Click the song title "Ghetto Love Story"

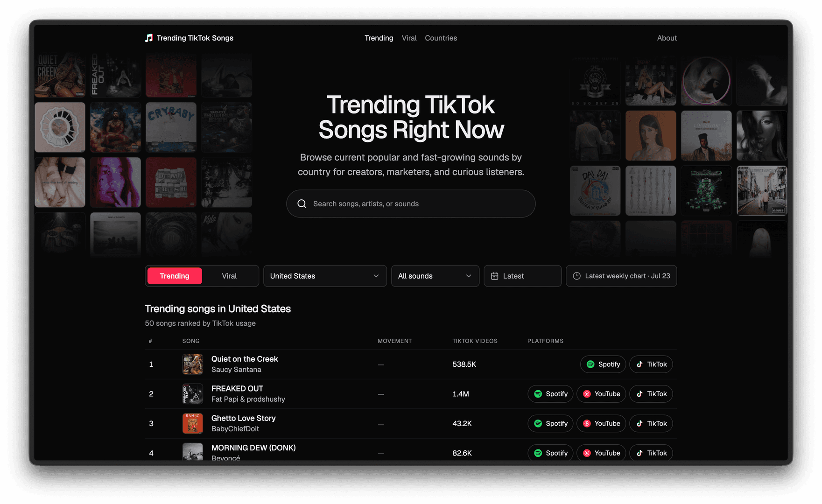click(x=244, y=418)
